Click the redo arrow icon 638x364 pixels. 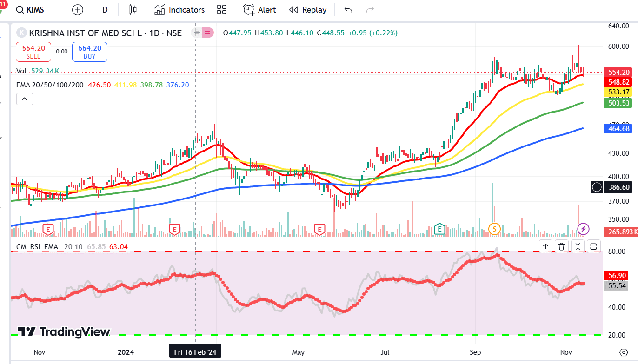370,10
